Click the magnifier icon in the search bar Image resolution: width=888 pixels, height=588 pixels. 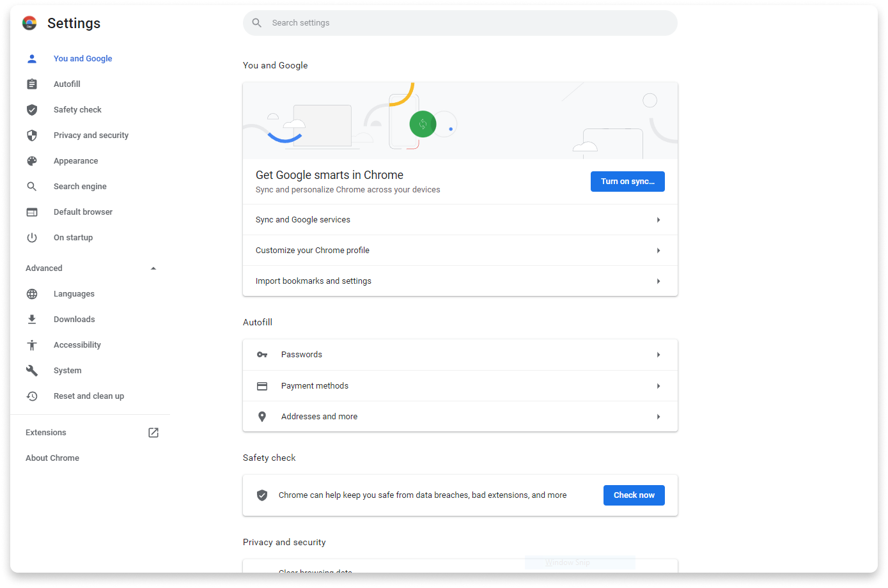pos(257,23)
